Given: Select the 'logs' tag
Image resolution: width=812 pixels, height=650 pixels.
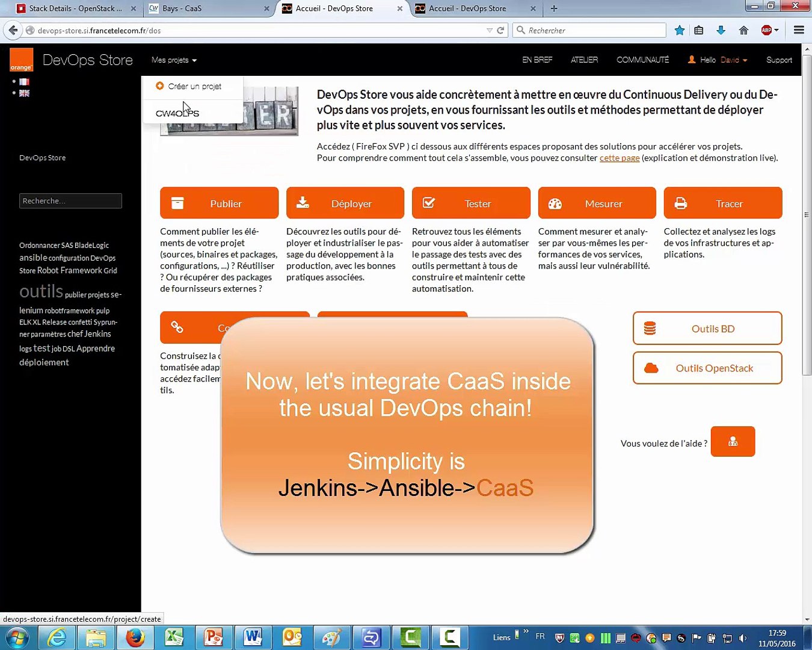Looking at the screenshot, I should 25,349.
